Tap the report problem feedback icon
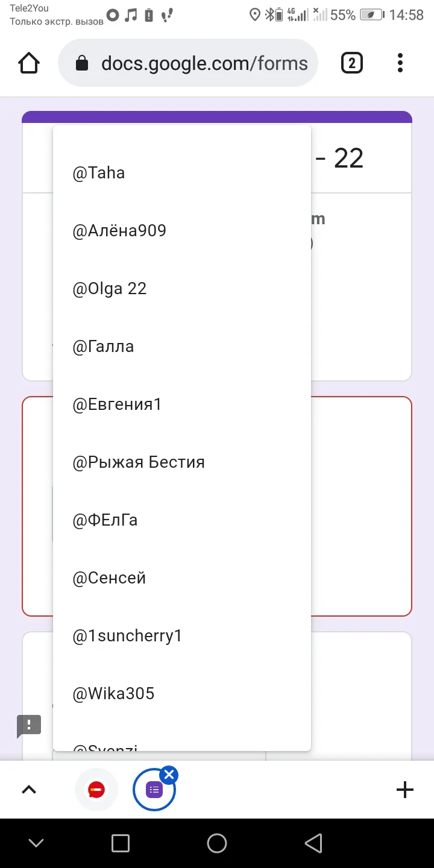The height and width of the screenshot is (868, 434). [x=29, y=725]
